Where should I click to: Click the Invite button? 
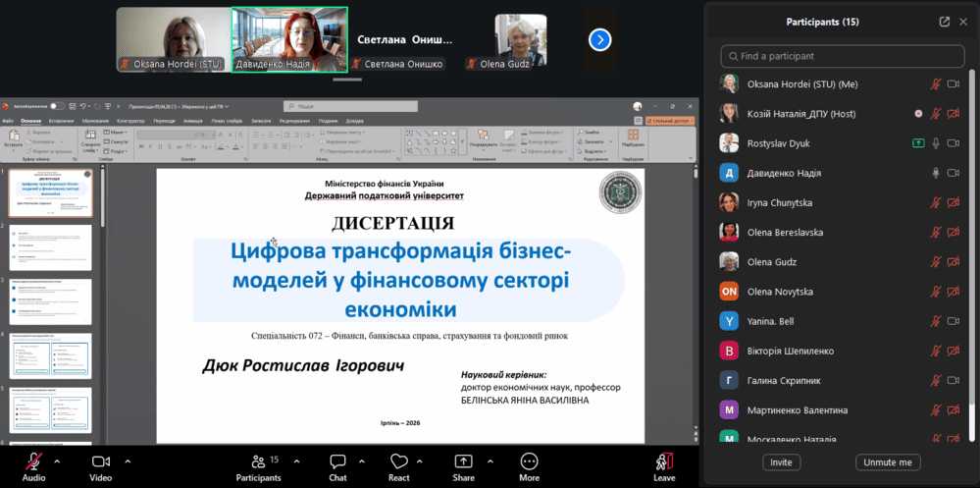pyautogui.click(x=781, y=462)
